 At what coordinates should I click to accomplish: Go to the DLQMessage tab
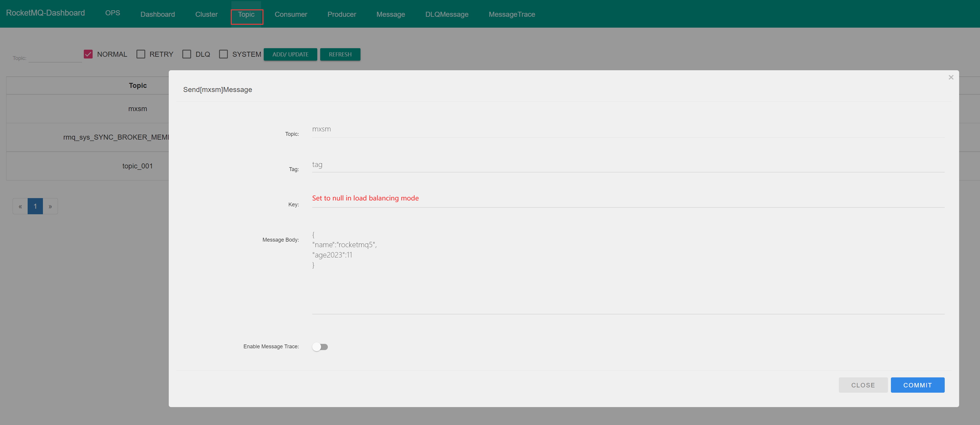[447, 14]
